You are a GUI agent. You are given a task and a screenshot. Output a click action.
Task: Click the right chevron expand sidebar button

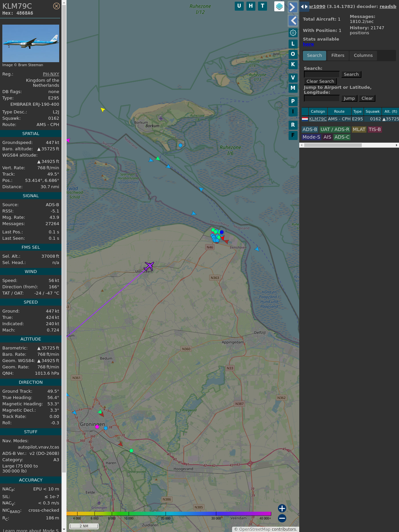point(293,7)
